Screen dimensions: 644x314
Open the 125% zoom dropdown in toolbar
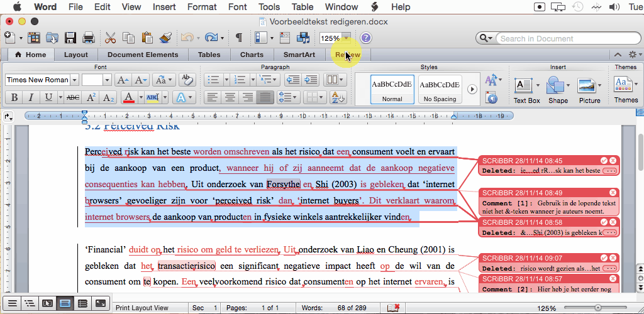click(x=347, y=38)
